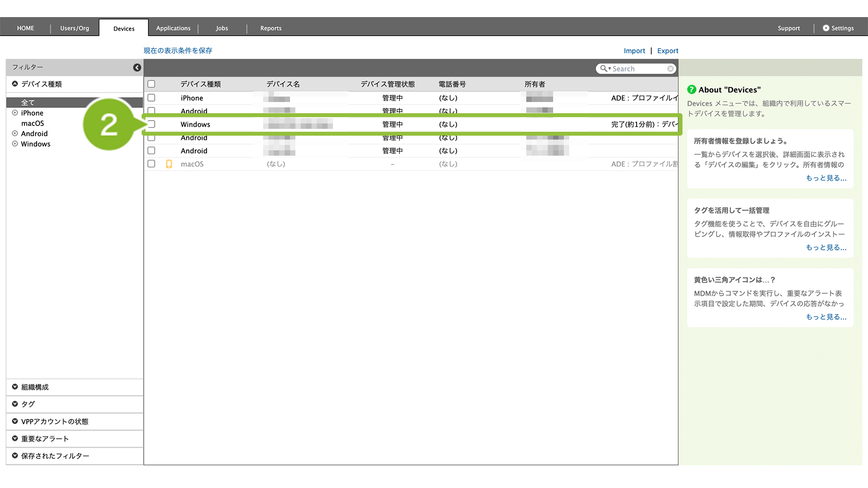Click the search magnifier icon
The image size is (868, 488).
click(604, 69)
